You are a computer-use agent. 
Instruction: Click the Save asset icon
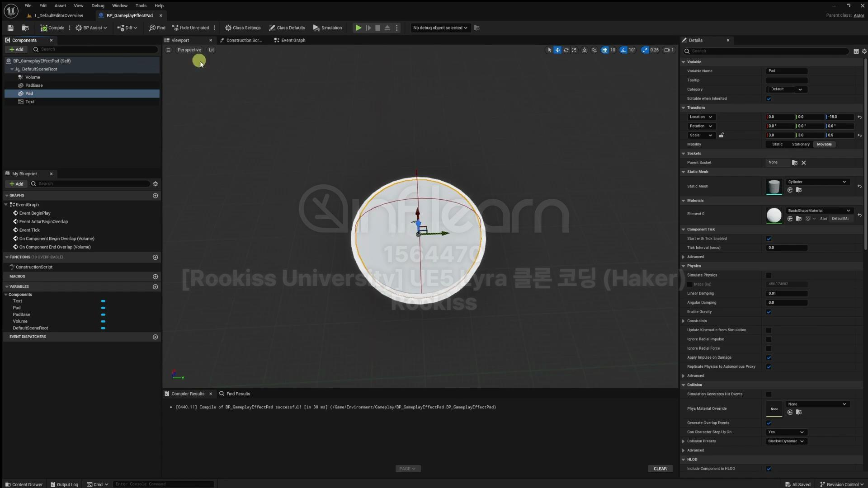click(10, 28)
